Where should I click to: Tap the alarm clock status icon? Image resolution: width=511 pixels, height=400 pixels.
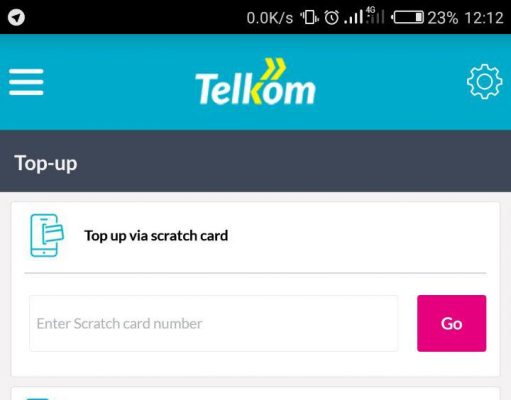pyautogui.click(x=332, y=17)
